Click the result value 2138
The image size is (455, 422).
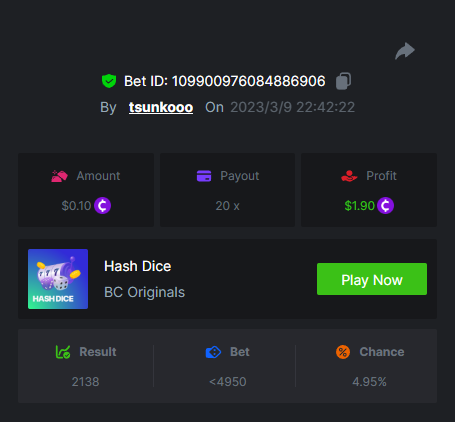tap(85, 382)
